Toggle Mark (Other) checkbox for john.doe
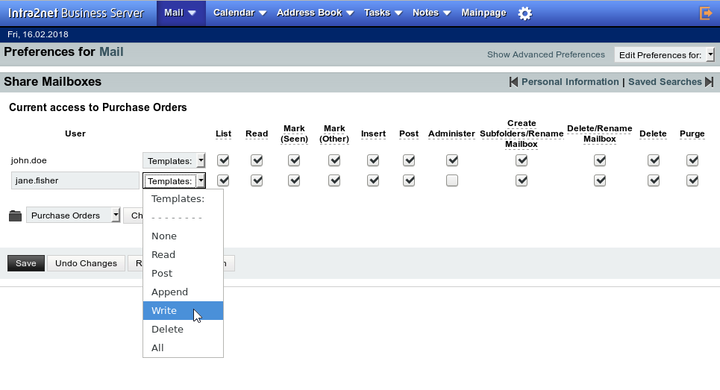720x390 pixels. coord(334,160)
